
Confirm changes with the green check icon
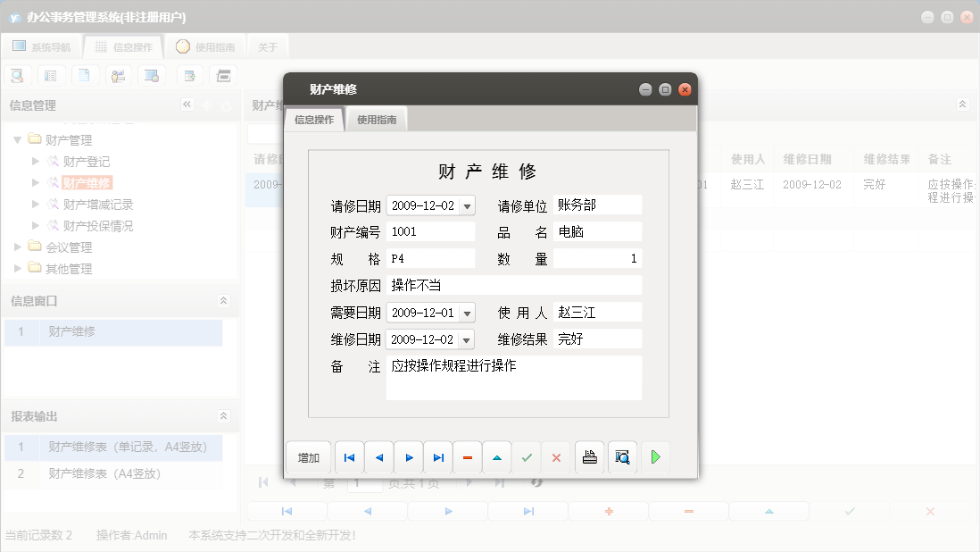tap(526, 456)
